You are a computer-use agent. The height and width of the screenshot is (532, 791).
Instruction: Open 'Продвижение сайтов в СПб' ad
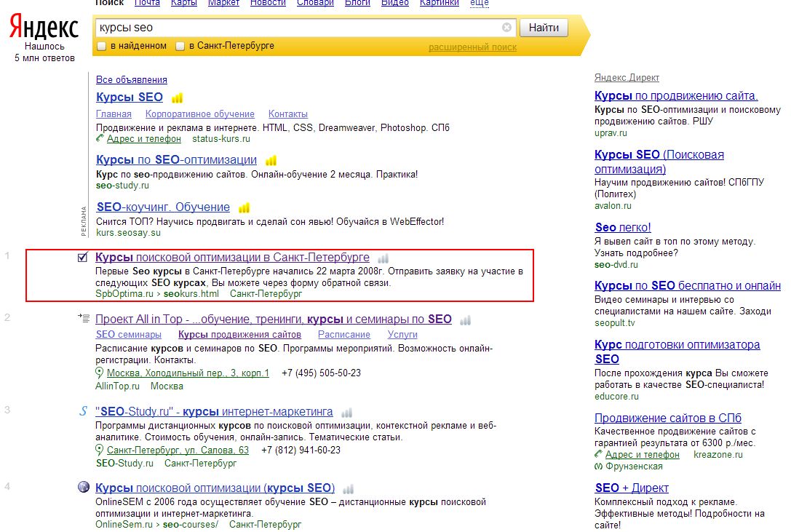coord(668,418)
